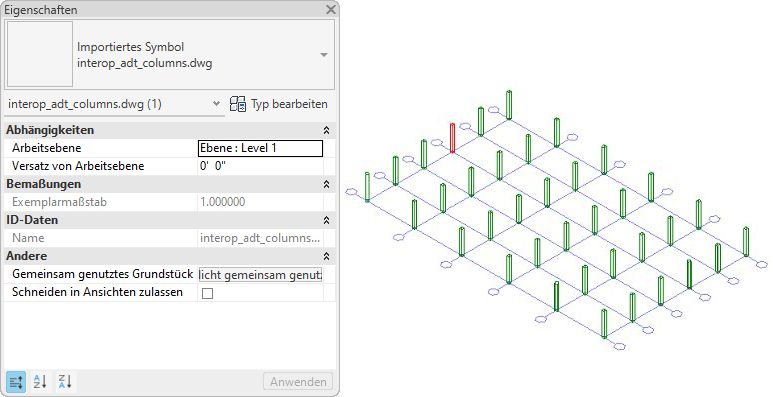This screenshot has width=773, height=397.
Task: Click the imported symbol preview thumbnail
Action: [40, 54]
